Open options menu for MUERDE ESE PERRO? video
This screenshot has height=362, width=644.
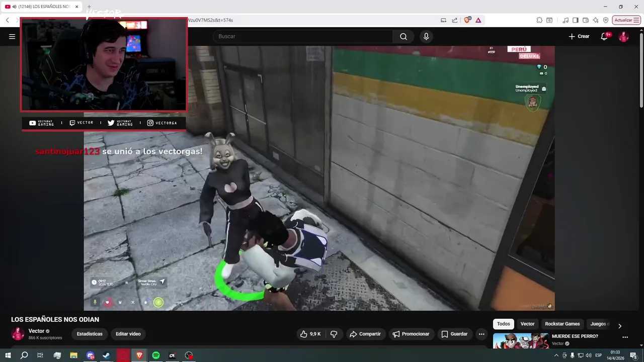coord(625,337)
